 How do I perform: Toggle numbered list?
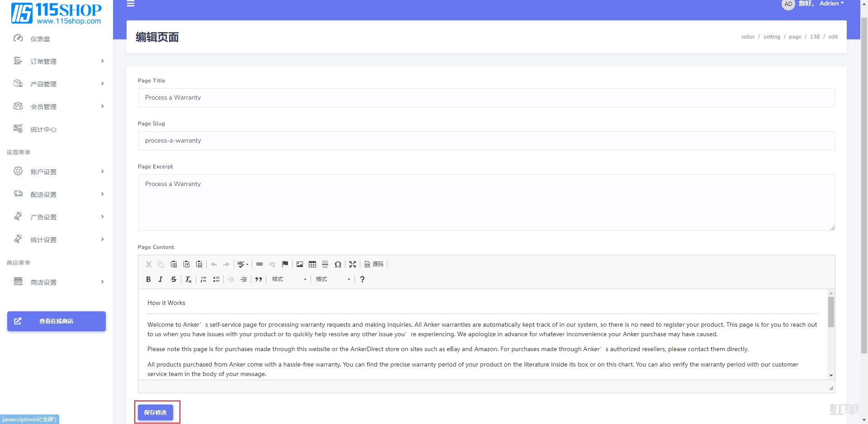(x=203, y=279)
